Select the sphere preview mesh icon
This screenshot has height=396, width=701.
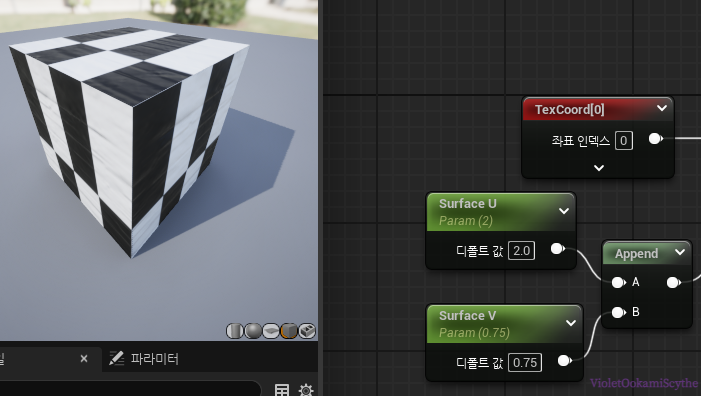tap(253, 331)
